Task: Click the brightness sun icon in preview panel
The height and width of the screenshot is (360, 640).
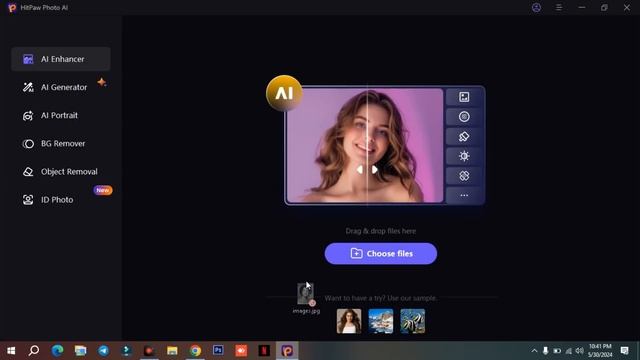Action: 464,156
